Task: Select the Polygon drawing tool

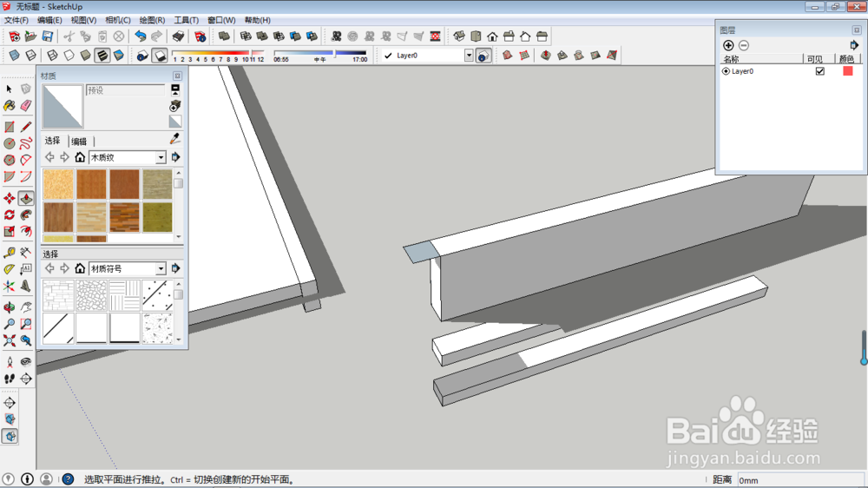Action: 9,160
